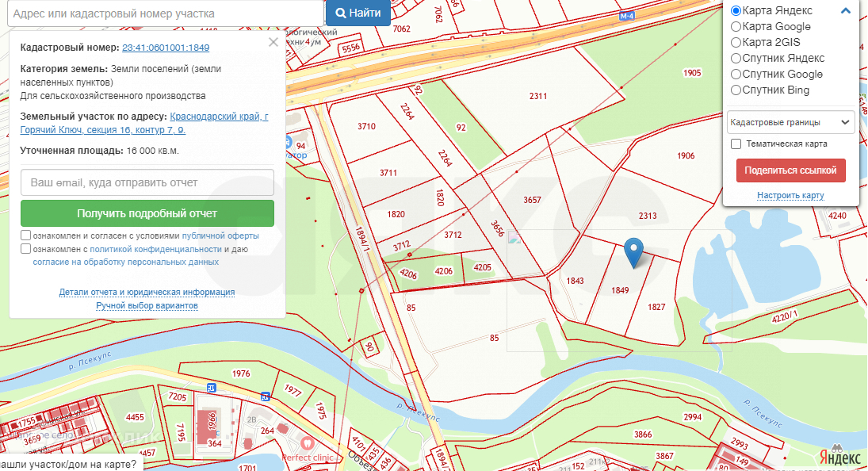Open политикой конфиденциальности link
The image size is (868, 471).
point(155,249)
